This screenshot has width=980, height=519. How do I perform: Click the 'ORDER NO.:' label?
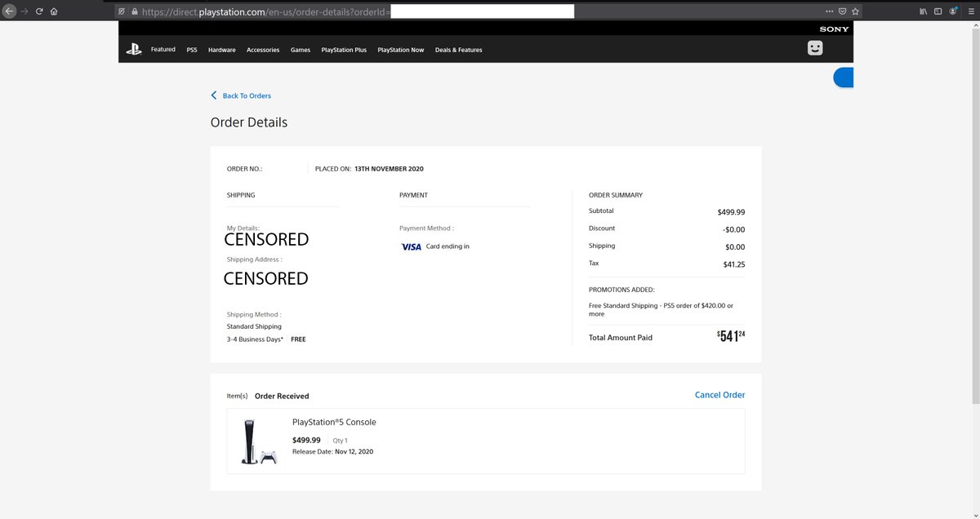[x=244, y=169]
